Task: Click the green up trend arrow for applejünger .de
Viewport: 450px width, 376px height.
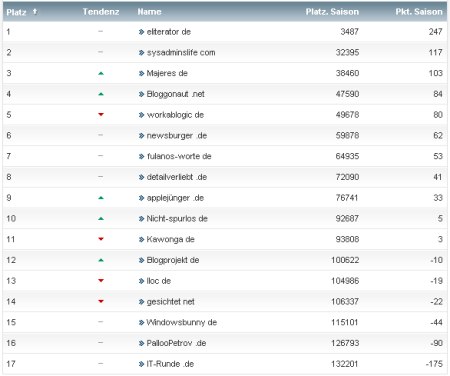Action: (101, 198)
